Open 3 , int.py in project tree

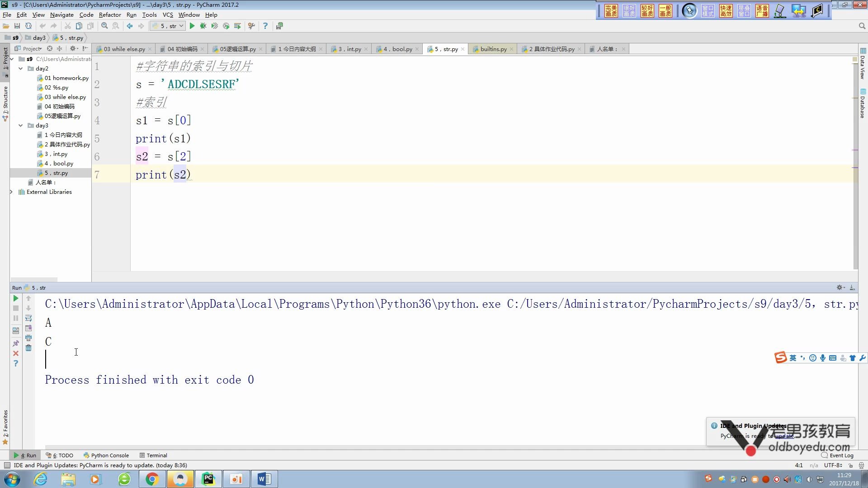coord(56,154)
